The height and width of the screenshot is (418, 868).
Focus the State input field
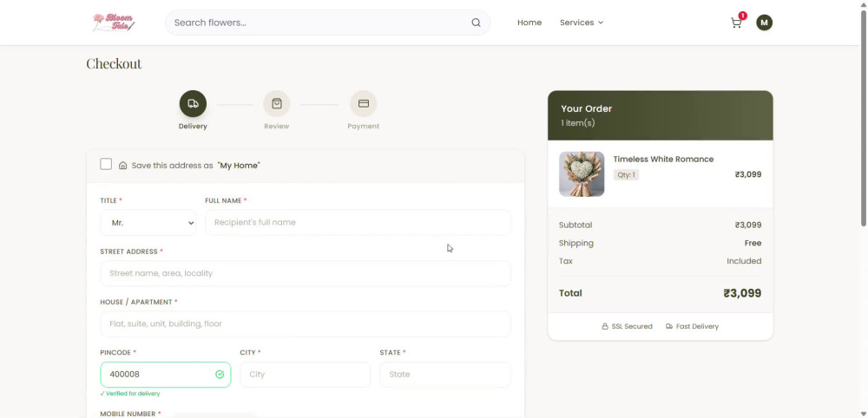(x=445, y=375)
